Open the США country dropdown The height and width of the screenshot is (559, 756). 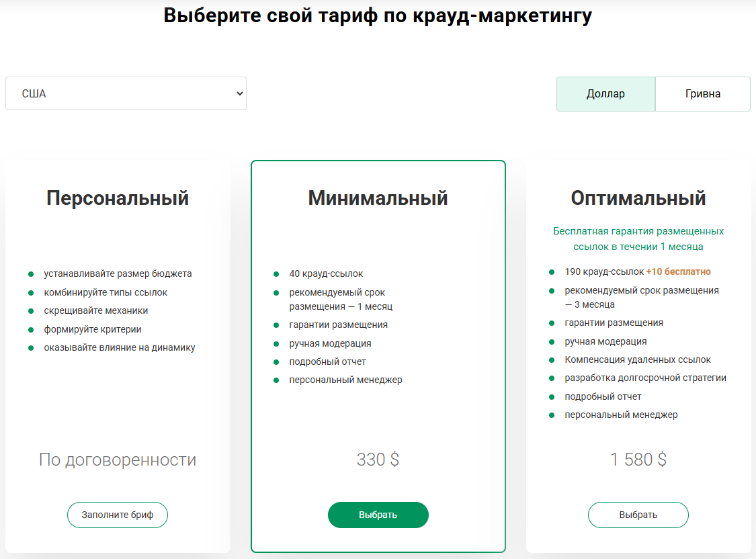(126, 93)
